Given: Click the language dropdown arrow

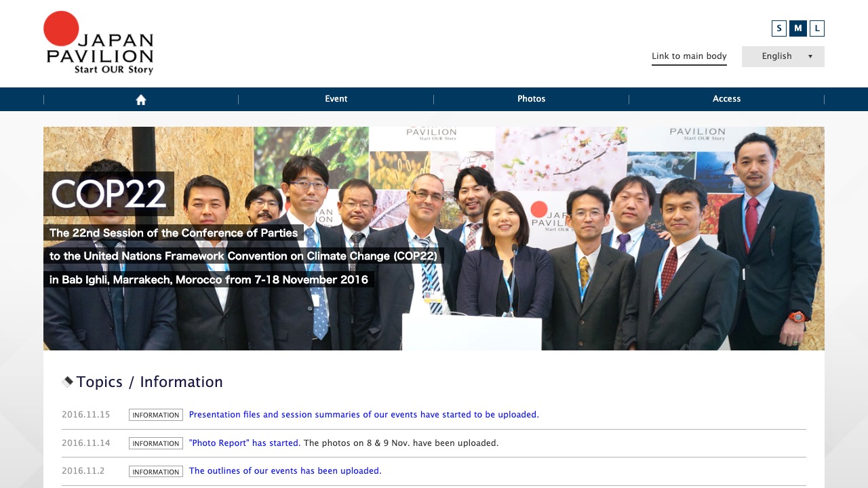Looking at the screenshot, I should click(x=810, y=57).
